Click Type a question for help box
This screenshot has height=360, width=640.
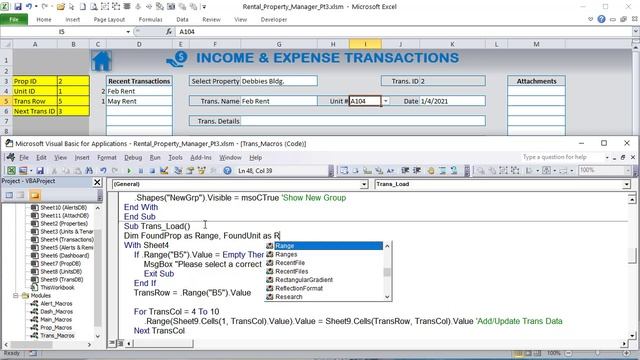(x=562, y=157)
